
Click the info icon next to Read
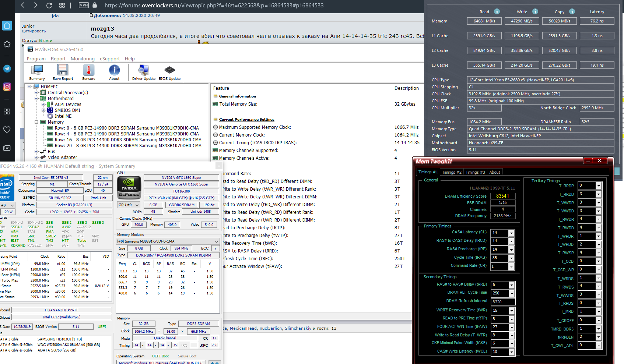click(497, 12)
